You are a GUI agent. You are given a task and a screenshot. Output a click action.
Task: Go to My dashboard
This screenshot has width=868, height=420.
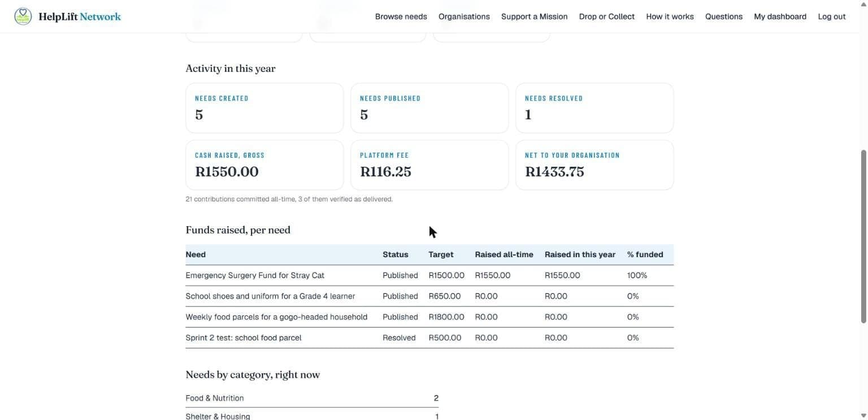[780, 16]
